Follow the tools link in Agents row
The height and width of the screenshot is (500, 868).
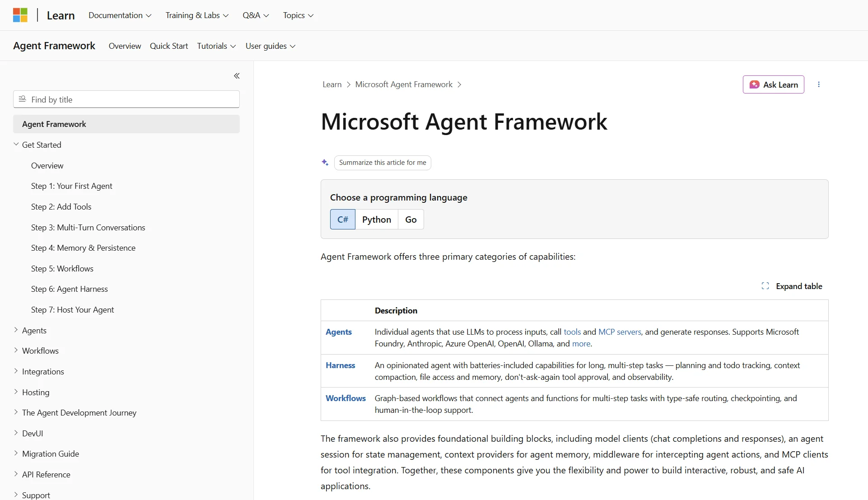pyautogui.click(x=572, y=332)
